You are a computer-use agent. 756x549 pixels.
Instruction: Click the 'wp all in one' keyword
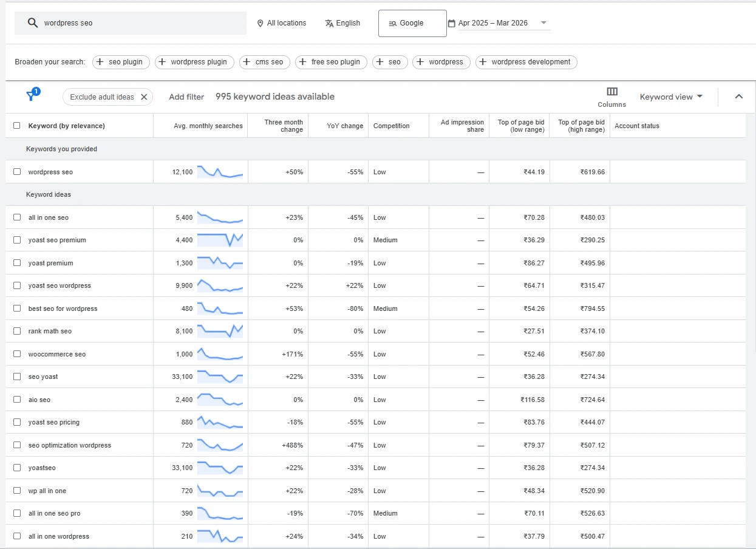coord(47,491)
